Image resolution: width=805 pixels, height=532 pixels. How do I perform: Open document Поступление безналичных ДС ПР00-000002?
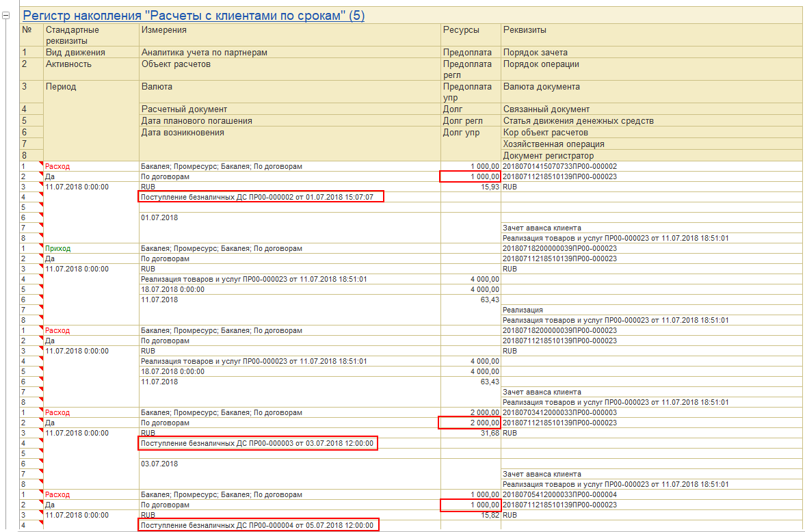pyautogui.click(x=260, y=197)
